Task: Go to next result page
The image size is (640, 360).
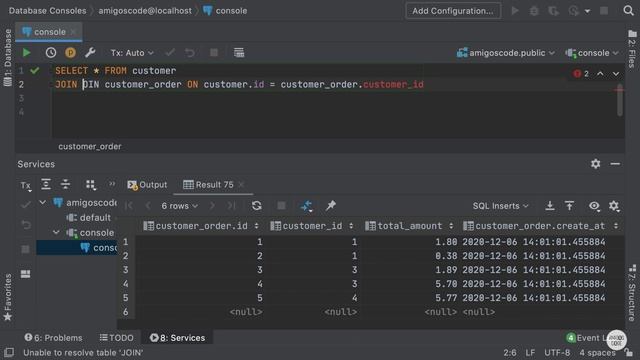Action: 212,206
